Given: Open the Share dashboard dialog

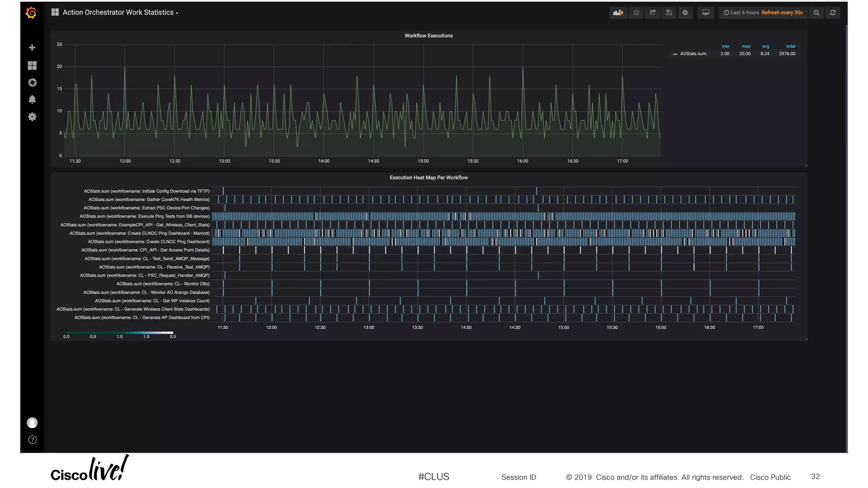Looking at the screenshot, I should pyautogui.click(x=653, y=13).
